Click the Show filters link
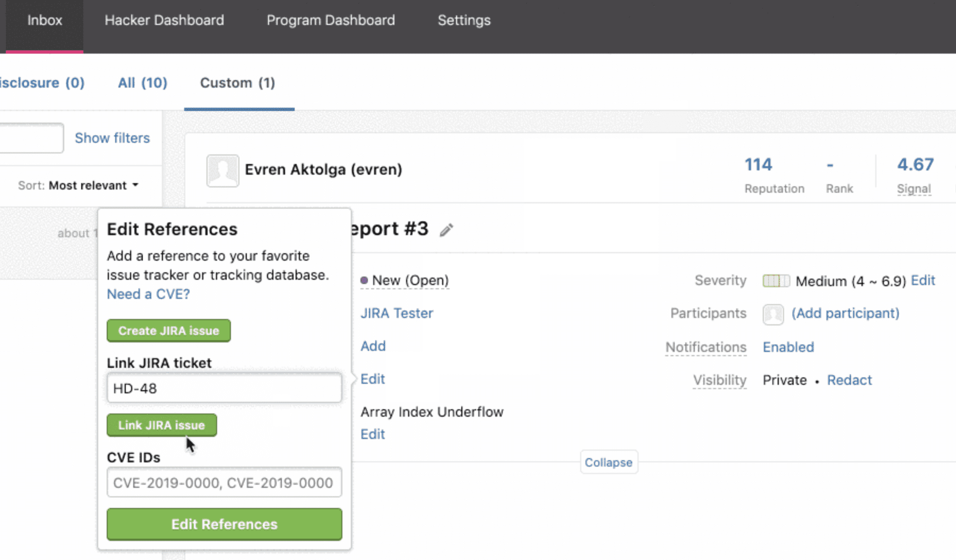This screenshot has width=956, height=560. point(112,138)
